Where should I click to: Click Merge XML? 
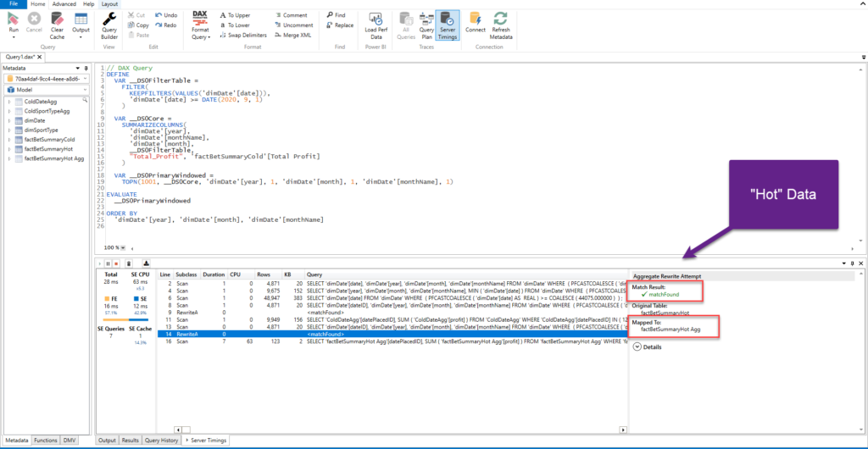click(292, 35)
